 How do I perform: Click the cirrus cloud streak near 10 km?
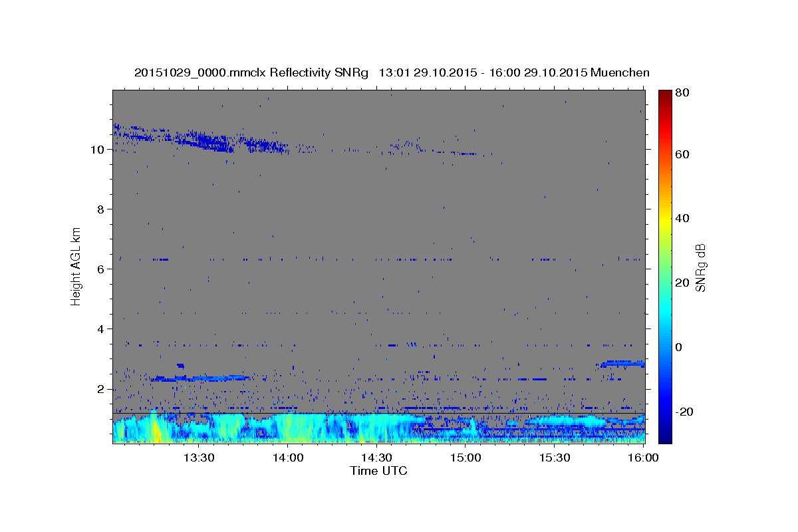click(x=203, y=139)
